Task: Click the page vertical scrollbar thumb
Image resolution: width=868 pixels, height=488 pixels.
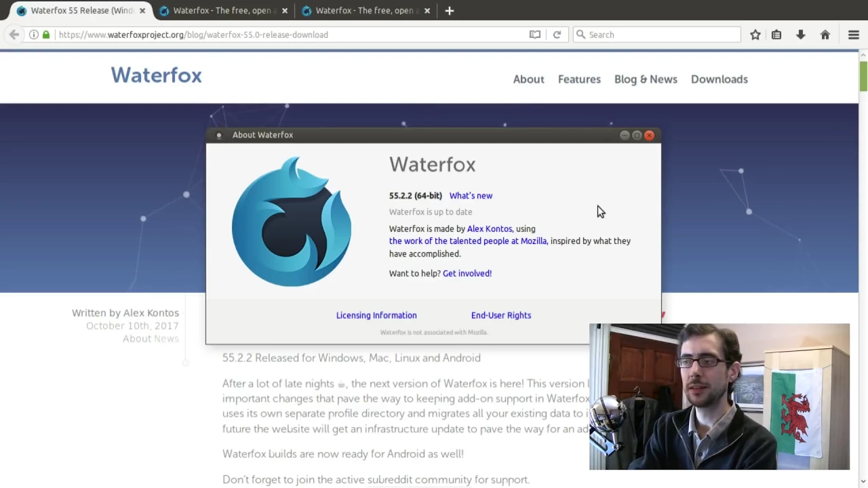Action: 863,76
